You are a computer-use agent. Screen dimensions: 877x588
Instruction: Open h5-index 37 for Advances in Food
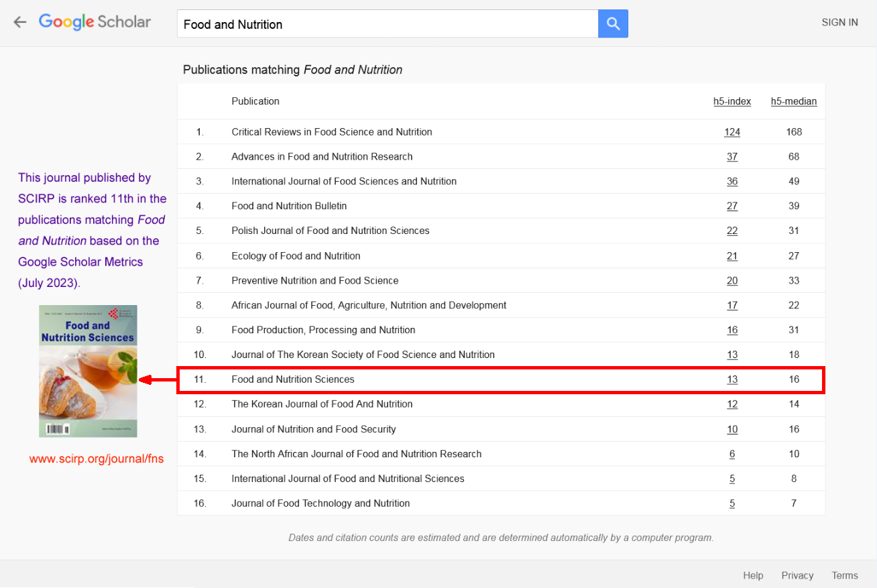(x=732, y=157)
